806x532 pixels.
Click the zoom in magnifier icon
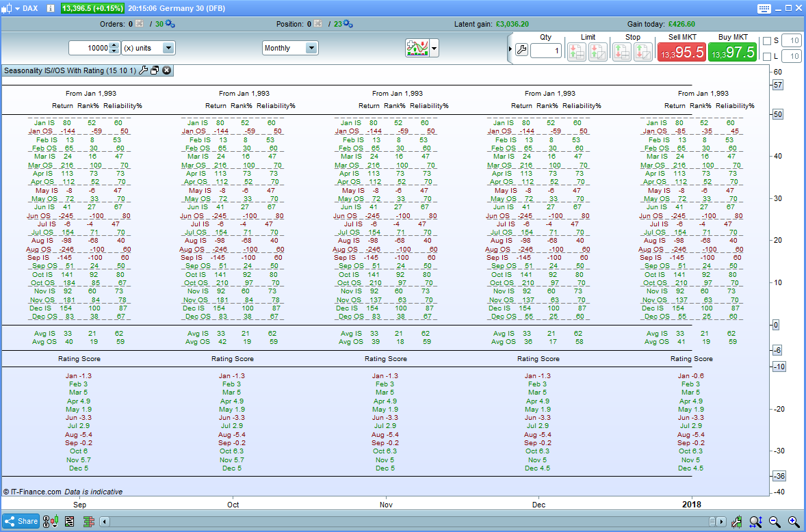pos(794,521)
